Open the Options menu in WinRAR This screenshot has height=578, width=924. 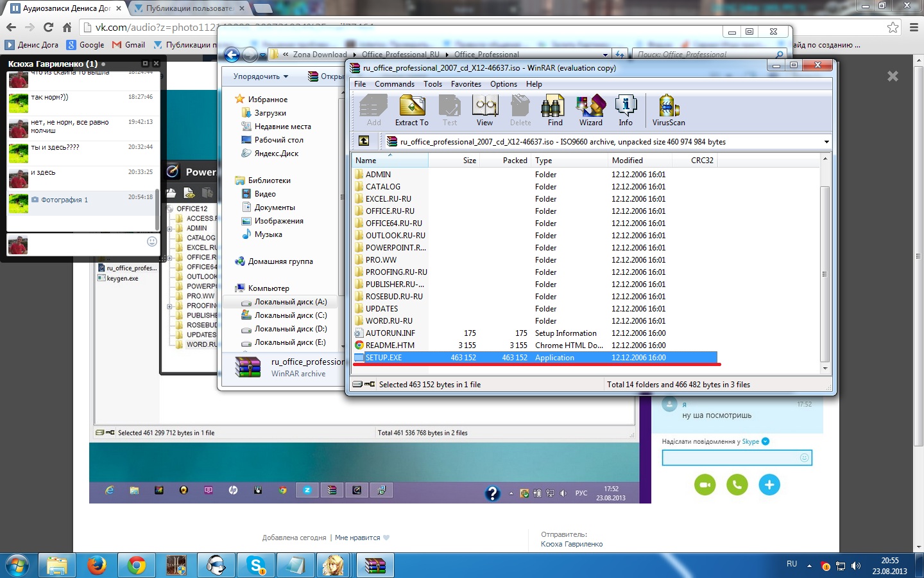[504, 84]
